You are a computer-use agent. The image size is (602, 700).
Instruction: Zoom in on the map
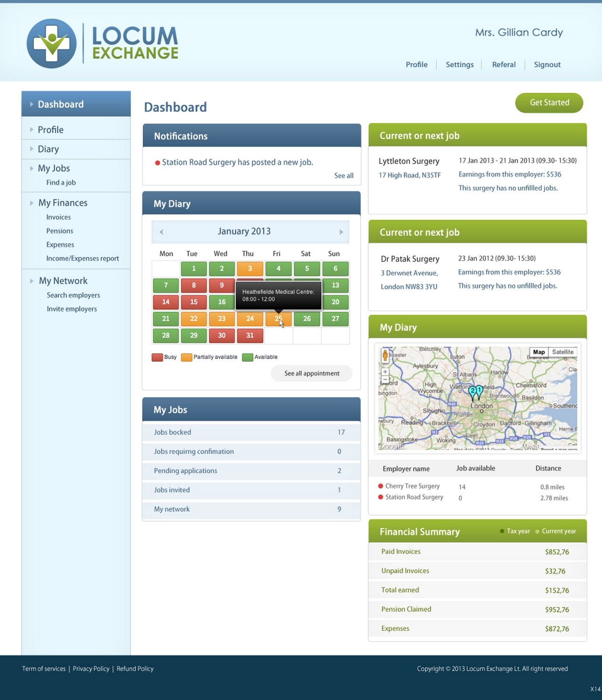(385, 372)
